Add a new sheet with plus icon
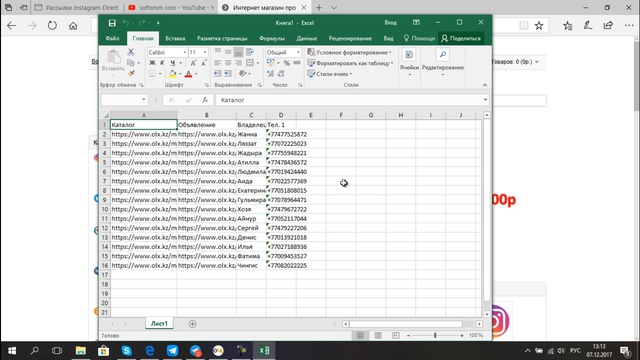 pyautogui.click(x=192, y=324)
